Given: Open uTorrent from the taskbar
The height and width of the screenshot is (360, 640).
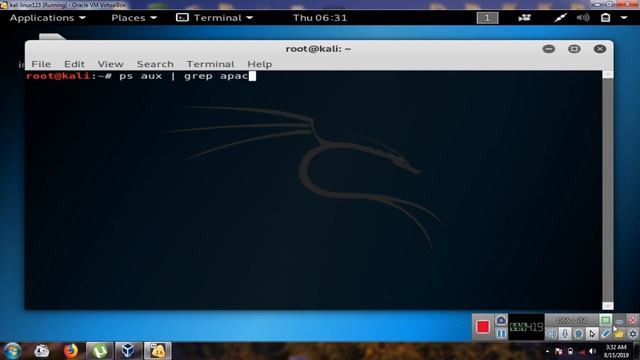Looking at the screenshot, I should [100, 351].
